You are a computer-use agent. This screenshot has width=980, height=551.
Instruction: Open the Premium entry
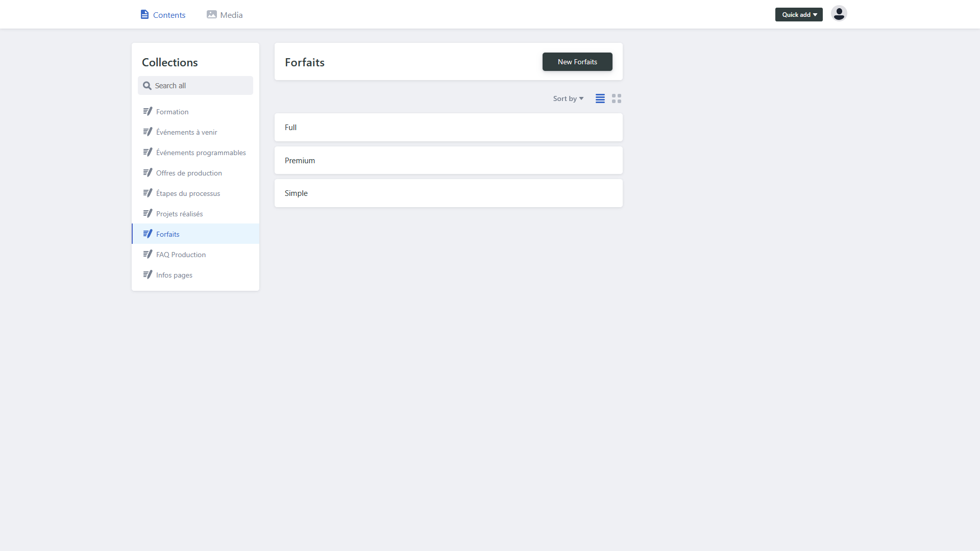click(448, 160)
